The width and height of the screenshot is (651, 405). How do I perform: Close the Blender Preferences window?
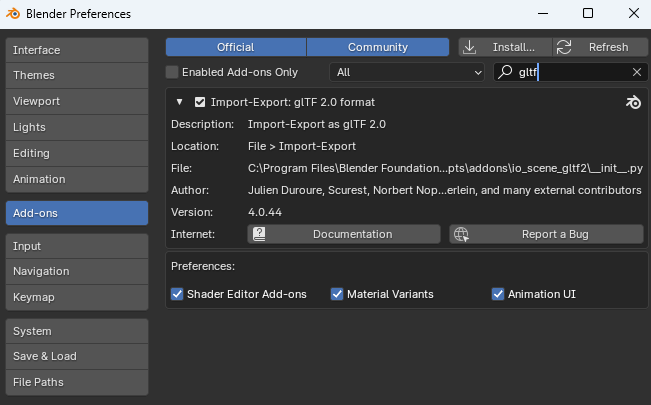tap(634, 14)
